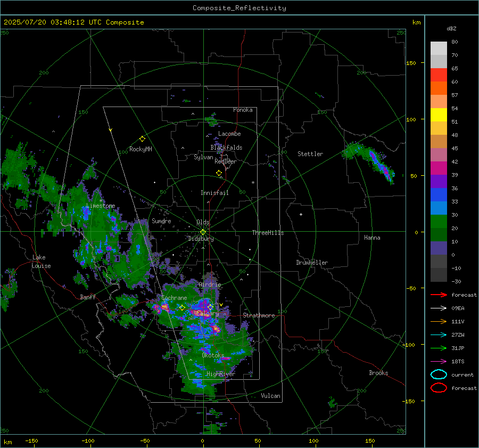
Task: Click the HighRiver map label
Action: tap(221, 374)
